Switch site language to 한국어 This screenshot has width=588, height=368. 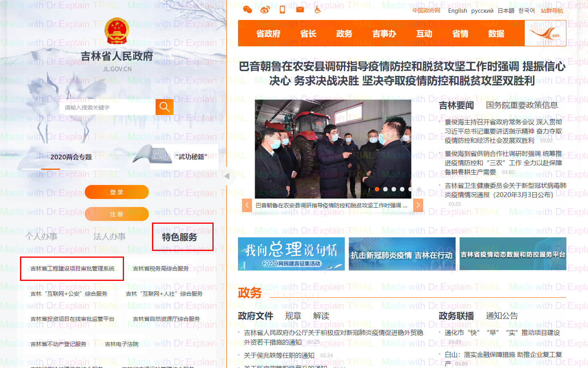(x=527, y=11)
